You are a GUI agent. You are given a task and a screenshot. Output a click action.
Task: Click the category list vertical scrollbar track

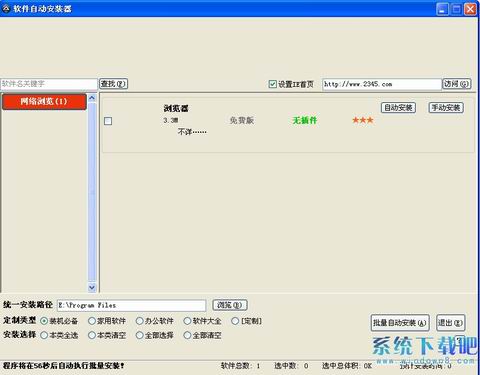pyautogui.click(x=92, y=193)
